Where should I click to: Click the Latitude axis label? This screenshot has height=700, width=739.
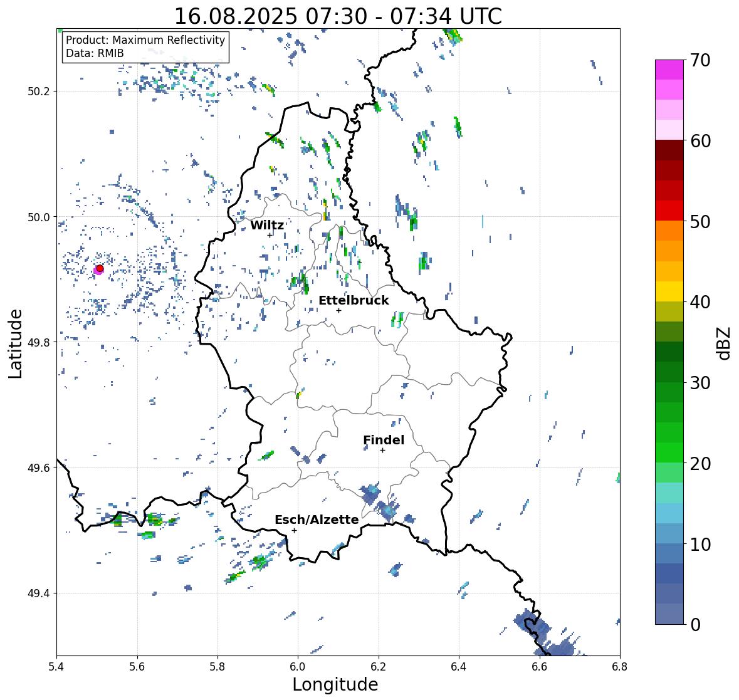pyautogui.click(x=15, y=343)
